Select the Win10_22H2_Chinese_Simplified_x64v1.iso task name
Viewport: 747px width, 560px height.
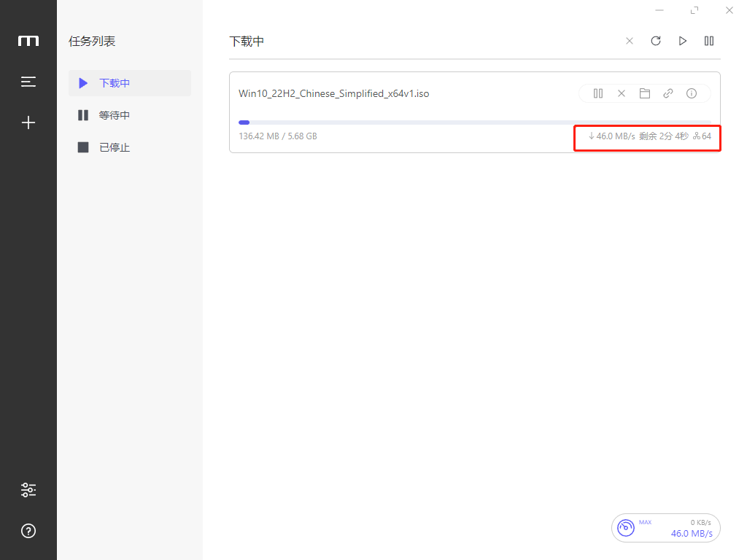click(x=333, y=93)
